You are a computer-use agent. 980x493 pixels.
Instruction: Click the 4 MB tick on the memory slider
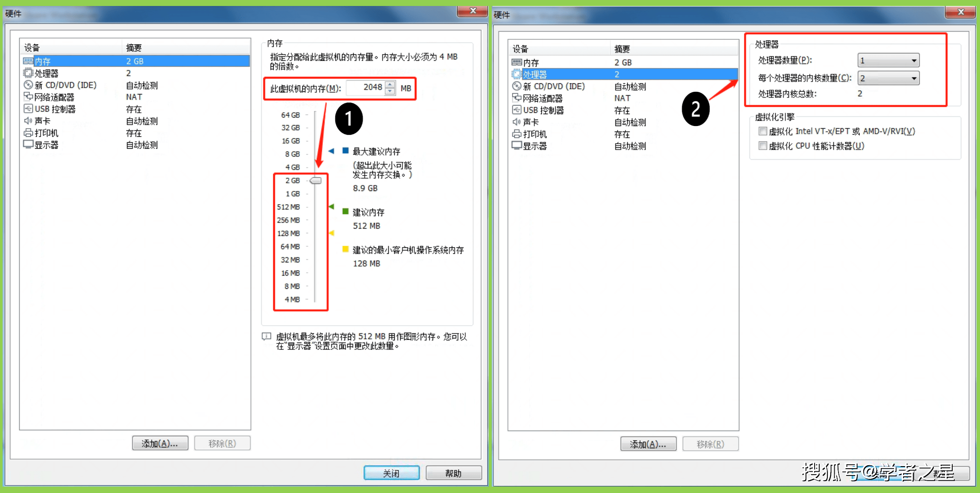coord(307,299)
